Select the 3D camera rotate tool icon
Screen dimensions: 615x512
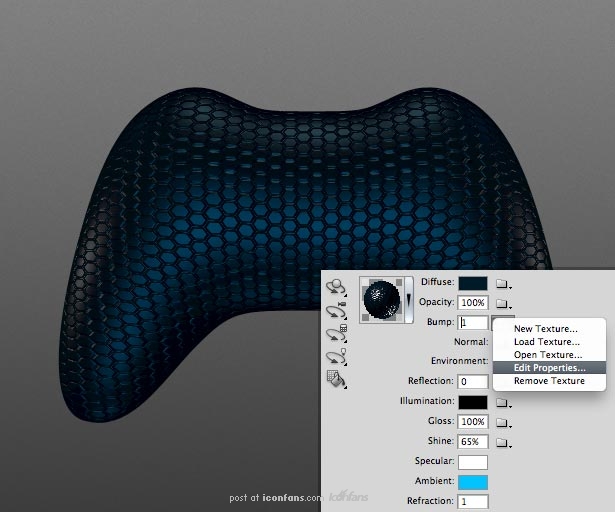pyautogui.click(x=336, y=311)
